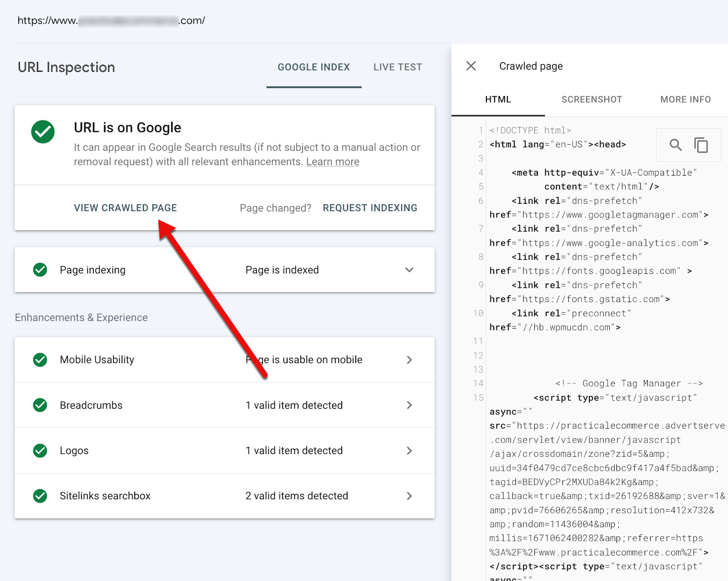Copy the crawled HTML code
This screenshot has height=581, width=728.
[701, 145]
